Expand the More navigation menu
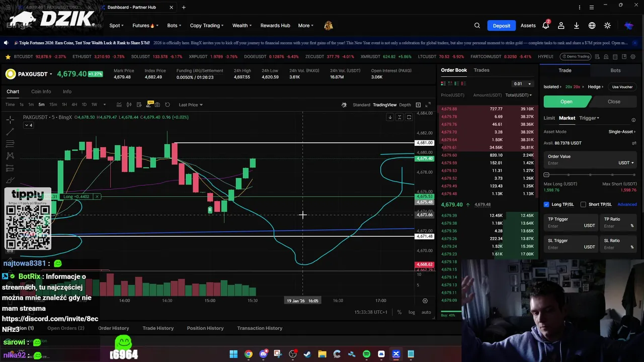The width and height of the screenshot is (644, 362). click(x=305, y=26)
